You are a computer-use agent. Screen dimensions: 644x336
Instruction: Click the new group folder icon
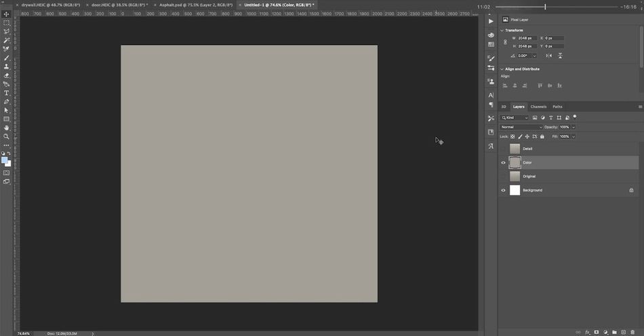tap(614, 333)
